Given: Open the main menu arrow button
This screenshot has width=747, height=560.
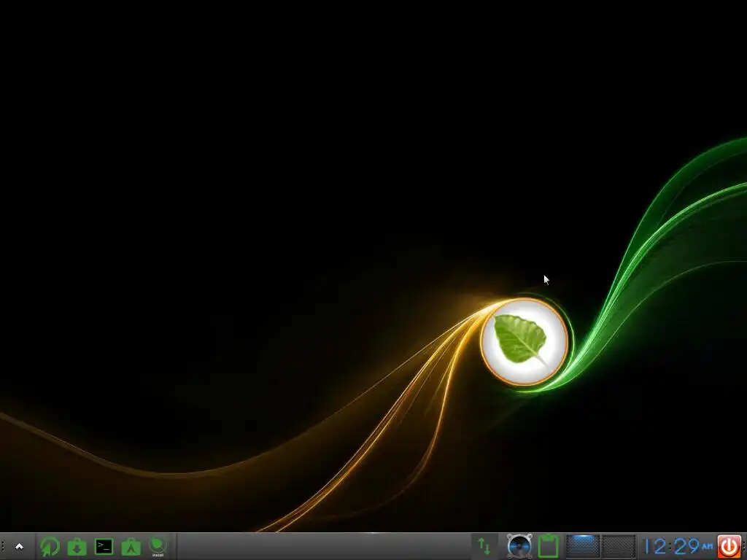Looking at the screenshot, I should coord(20,546).
